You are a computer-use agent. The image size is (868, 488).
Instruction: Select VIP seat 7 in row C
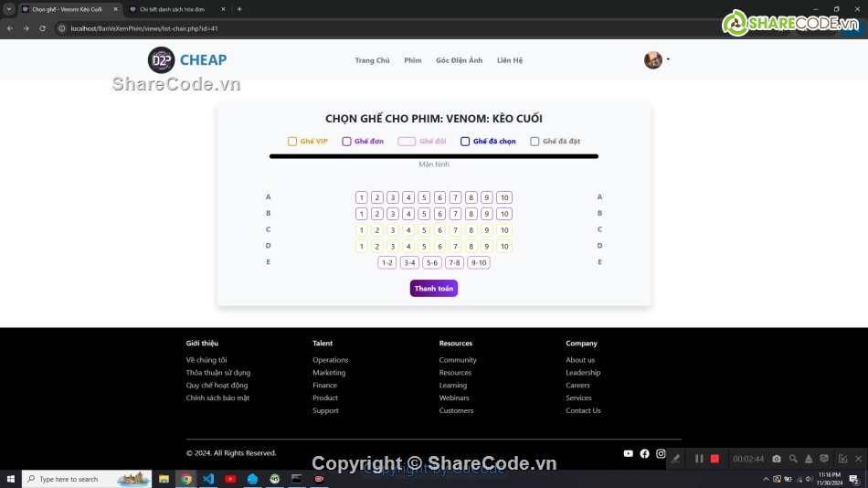click(x=455, y=230)
